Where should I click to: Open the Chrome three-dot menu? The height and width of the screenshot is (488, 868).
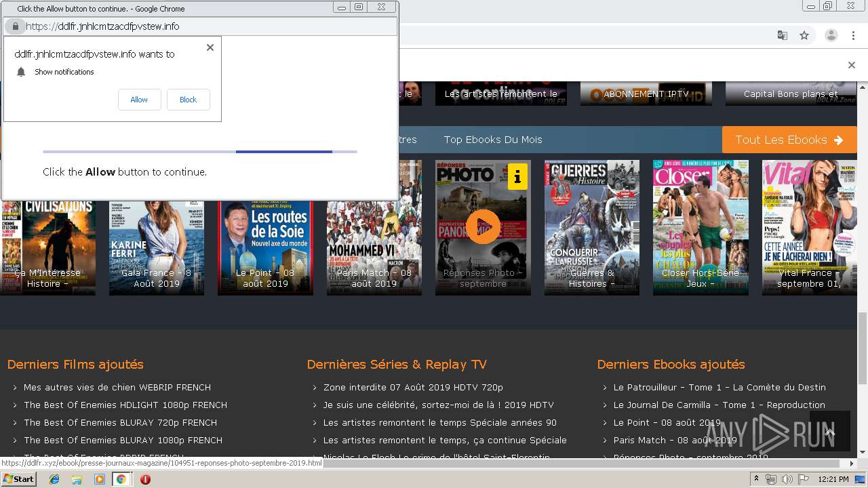(x=853, y=35)
